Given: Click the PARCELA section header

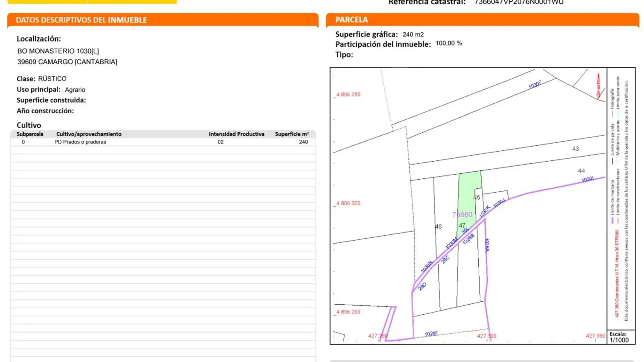Looking at the screenshot, I should tap(352, 20).
